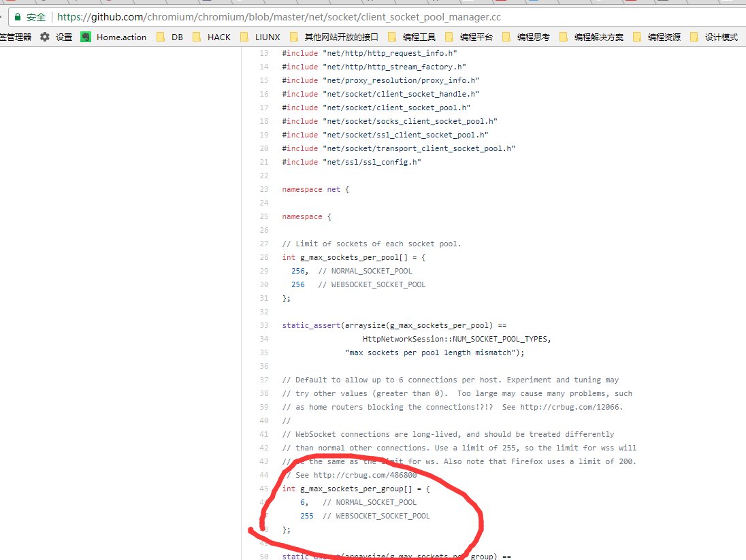
Task: Click the 编程工具 folder icon
Action: click(392, 37)
